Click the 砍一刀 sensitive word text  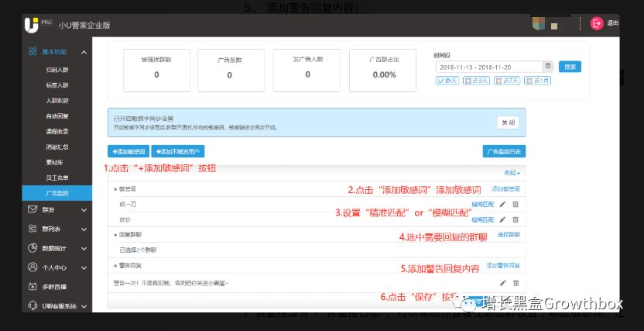[128, 205]
